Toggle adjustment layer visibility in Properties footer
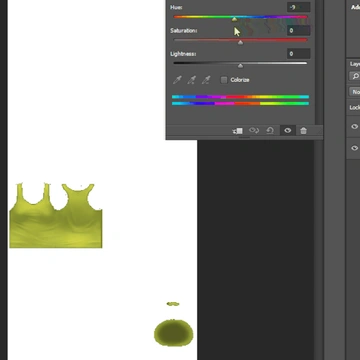The width and height of the screenshot is (360, 360). click(x=287, y=131)
